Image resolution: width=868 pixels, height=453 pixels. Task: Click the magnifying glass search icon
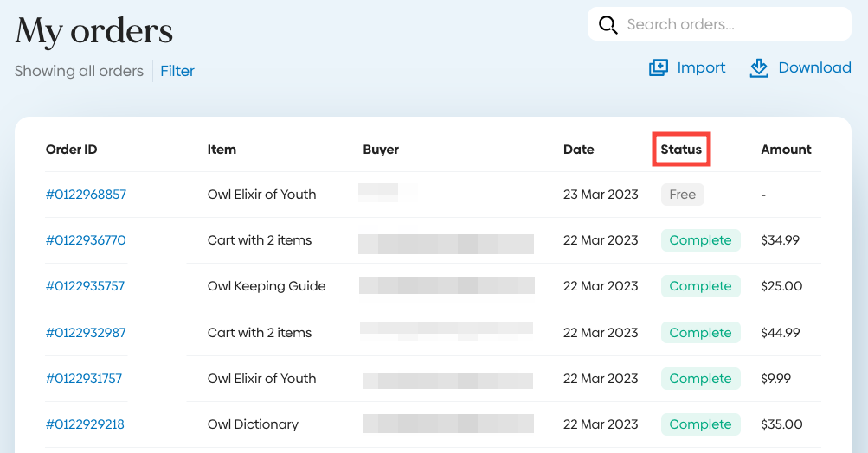(608, 24)
